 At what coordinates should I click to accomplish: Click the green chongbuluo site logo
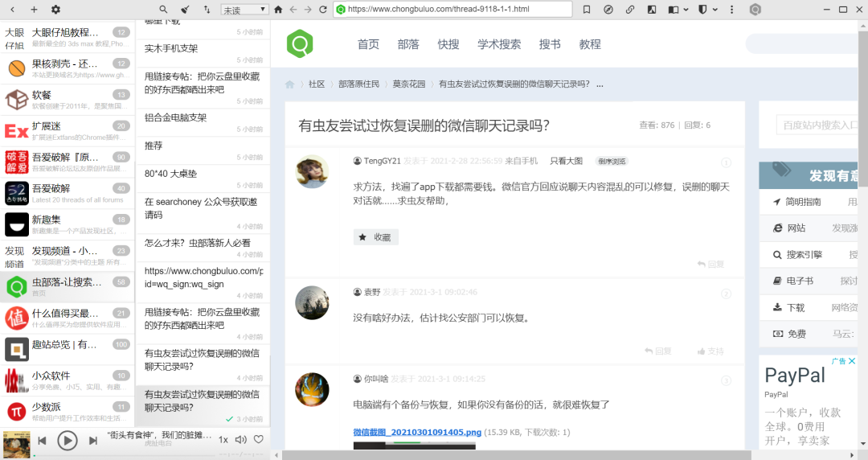pyautogui.click(x=300, y=43)
